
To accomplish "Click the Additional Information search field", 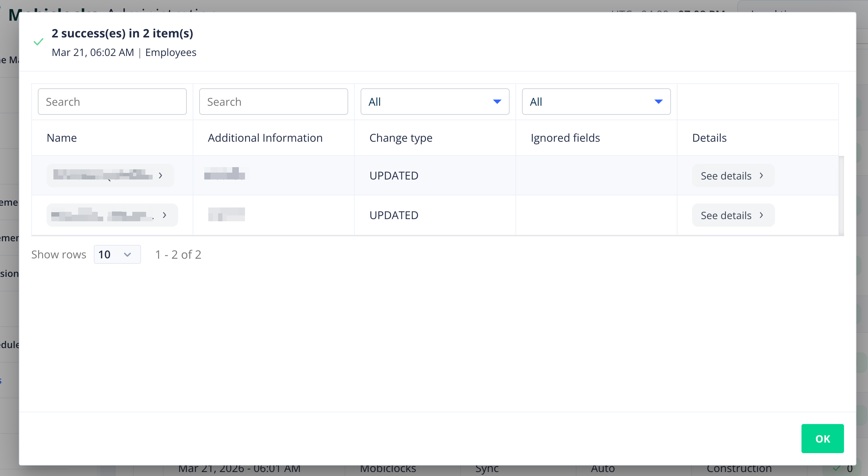I will pyautogui.click(x=273, y=102).
